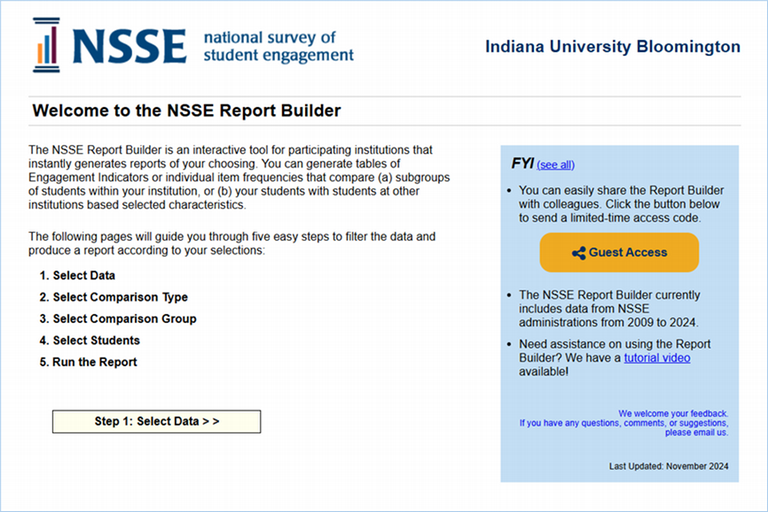Click the 3. Select Comparison Group list item
This screenshot has width=768, height=512.
(118, 318)
